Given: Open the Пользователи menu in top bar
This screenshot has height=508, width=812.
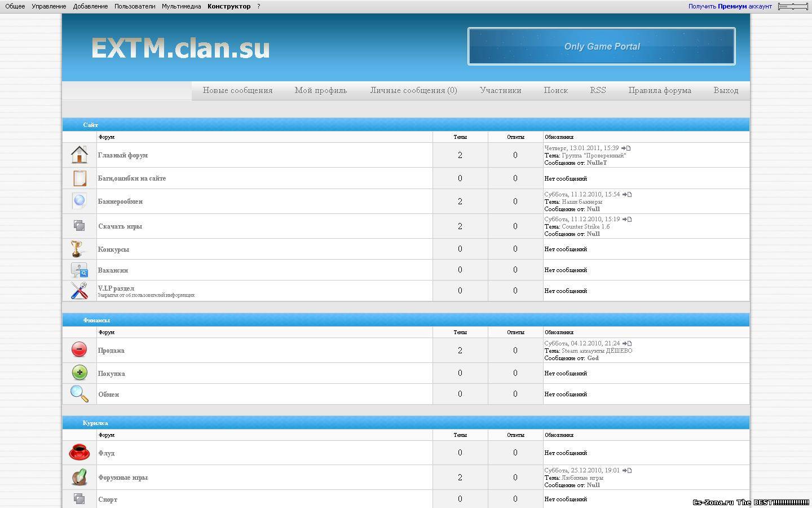Looking at the screenshot, I should pyautogui.click(x=135, y=6).
